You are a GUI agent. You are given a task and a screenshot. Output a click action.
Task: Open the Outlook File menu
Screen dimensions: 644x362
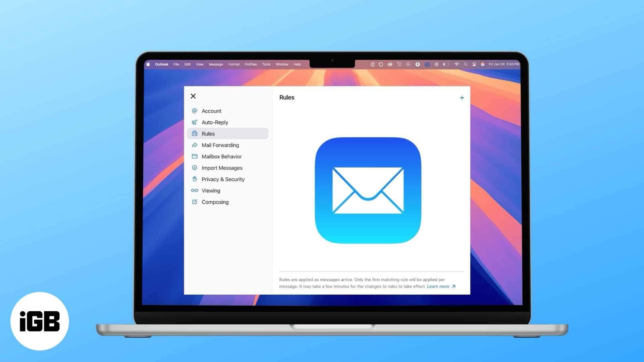pos(176,64)
